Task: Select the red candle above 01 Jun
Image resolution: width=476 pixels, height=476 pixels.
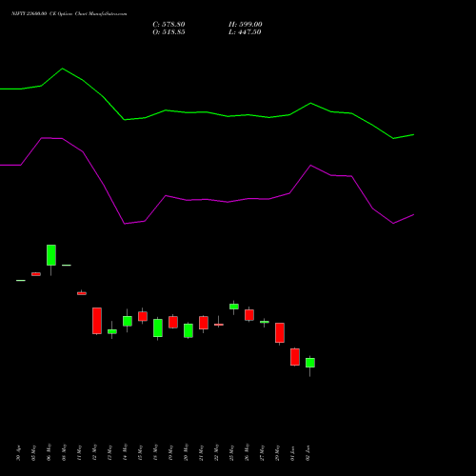Action: pyautogui.click(x=295, y=357)
